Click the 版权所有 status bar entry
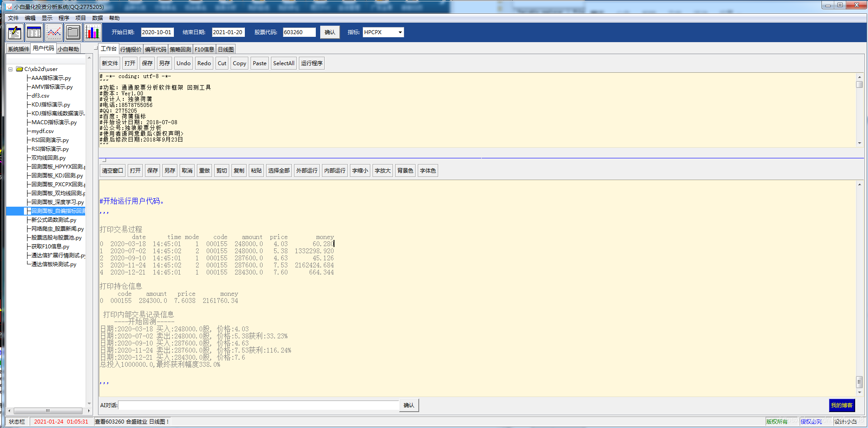Screen dimensions: 868x428 click(x=777, y=422)
